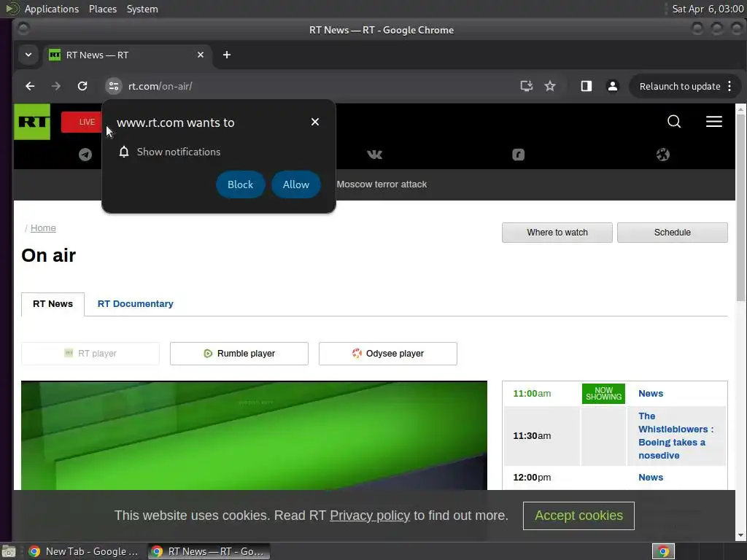Open the Schedule button
This screenshot has width=747, height=560.
(x=672, y=233)
